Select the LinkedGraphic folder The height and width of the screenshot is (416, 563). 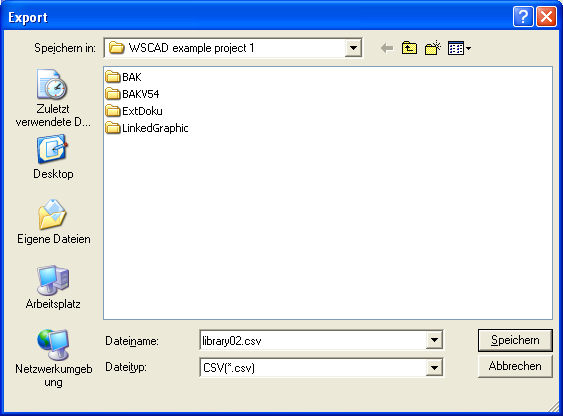[147, 128]
